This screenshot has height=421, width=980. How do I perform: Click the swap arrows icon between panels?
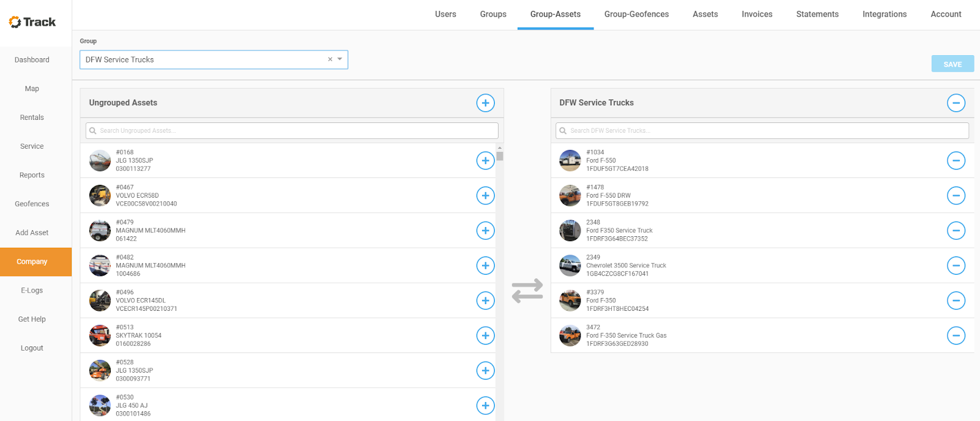[527, 291]
